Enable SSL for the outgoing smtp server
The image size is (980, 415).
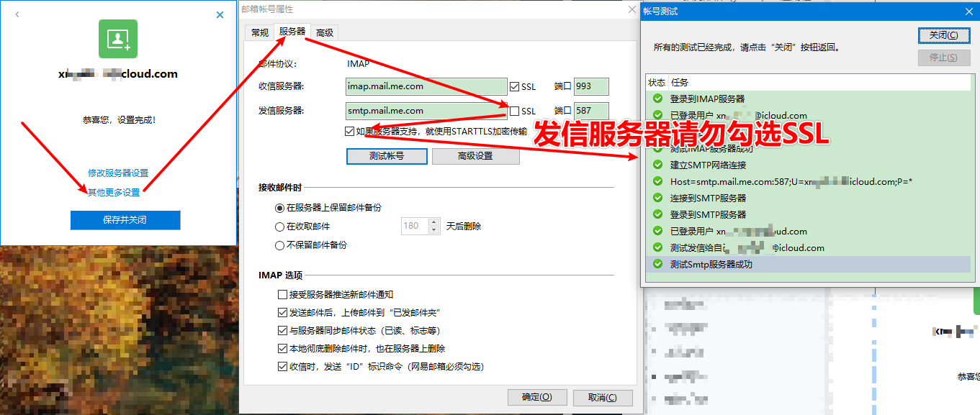point(514,111)
